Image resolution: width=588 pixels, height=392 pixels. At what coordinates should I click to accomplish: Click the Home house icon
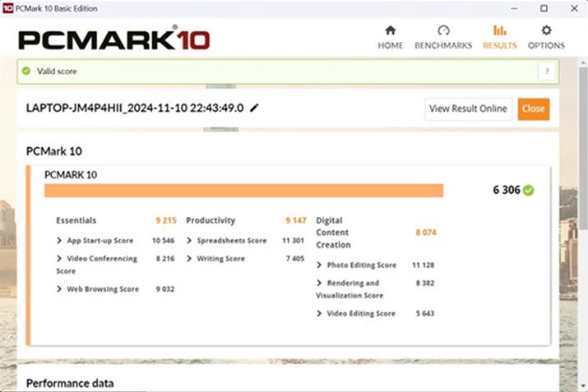[391, 30]
